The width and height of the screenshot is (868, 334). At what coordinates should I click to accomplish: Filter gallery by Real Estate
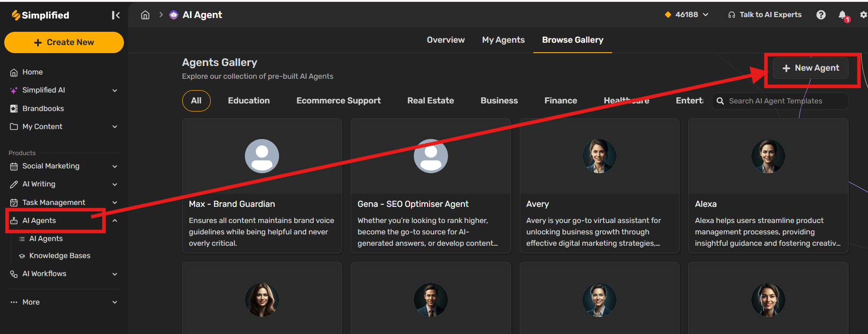point(430,101)
